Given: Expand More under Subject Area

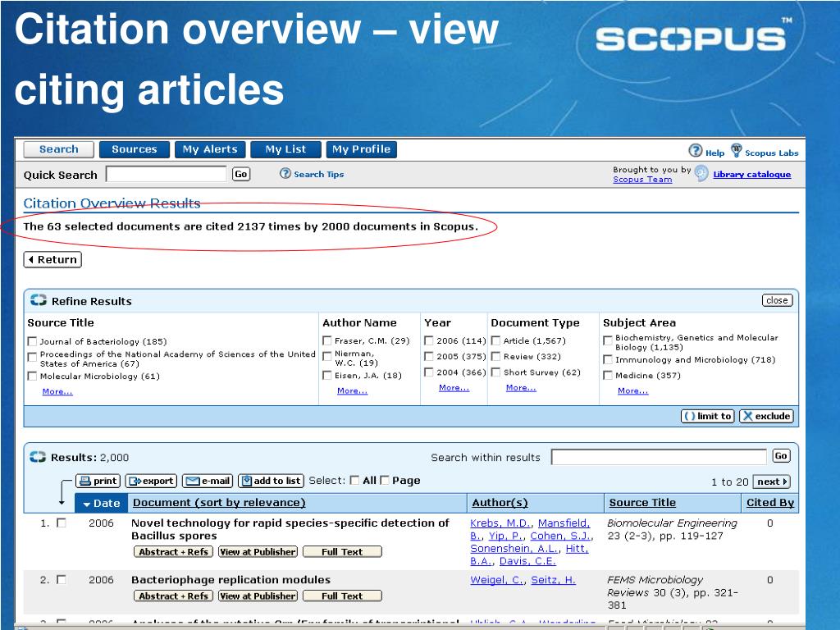Looking at the screenshot, I should point(632,391).
